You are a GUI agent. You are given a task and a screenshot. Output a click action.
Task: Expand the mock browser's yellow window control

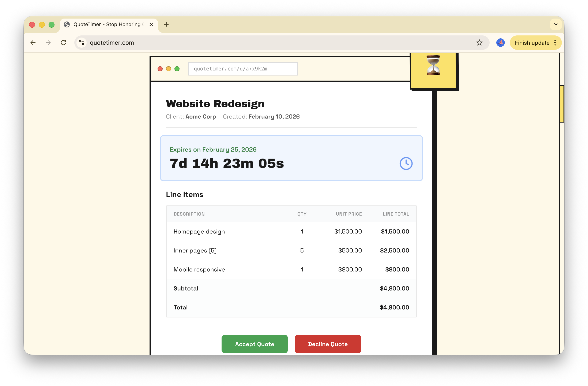[168, 69]
